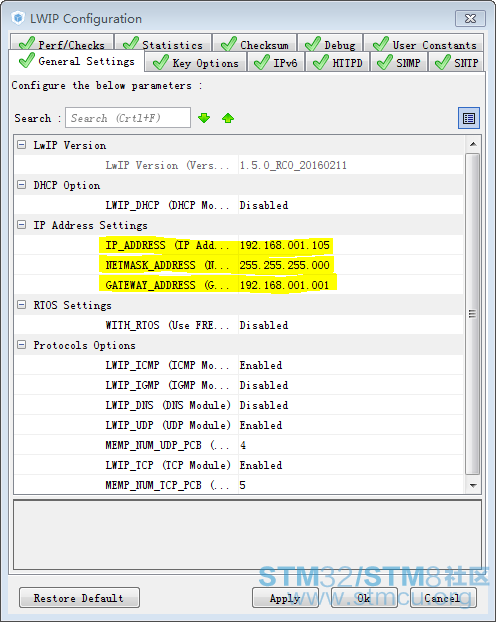Click the Cancel button
This screenshot has height=622, width=496.
(443, 598)
